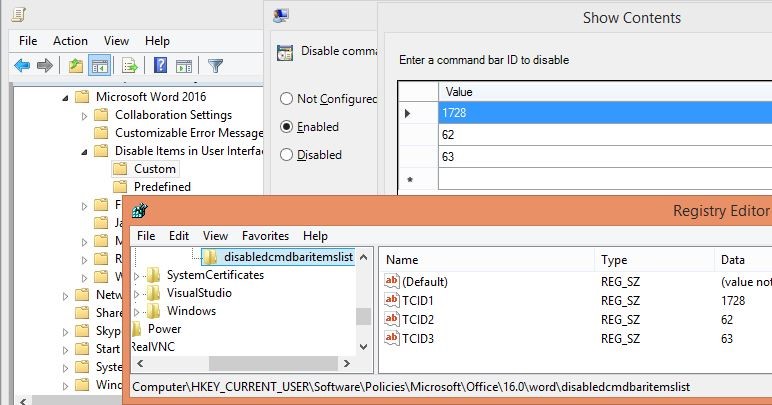Click the policy dialog computer icon in title bar
Viewport: 772px width, 405px height.
point(281,16)
